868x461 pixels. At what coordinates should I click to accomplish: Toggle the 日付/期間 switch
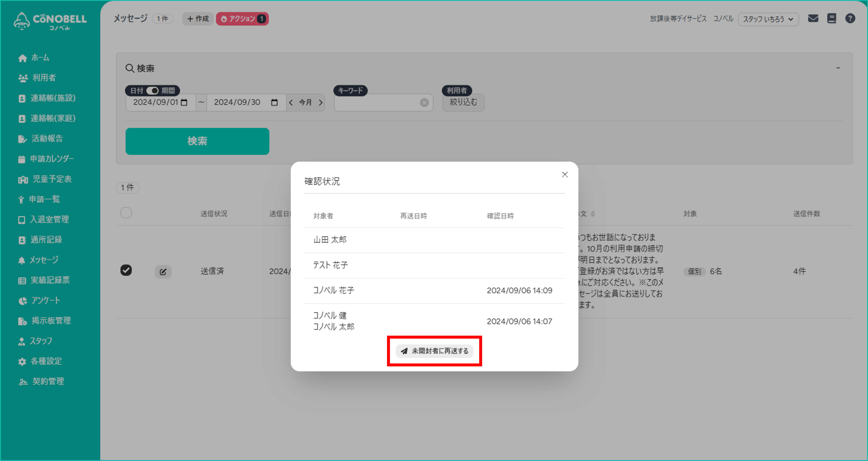[153, 90]
